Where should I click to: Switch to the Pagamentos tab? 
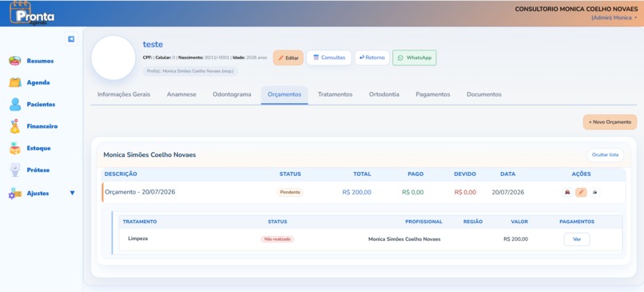pos(433,94)
